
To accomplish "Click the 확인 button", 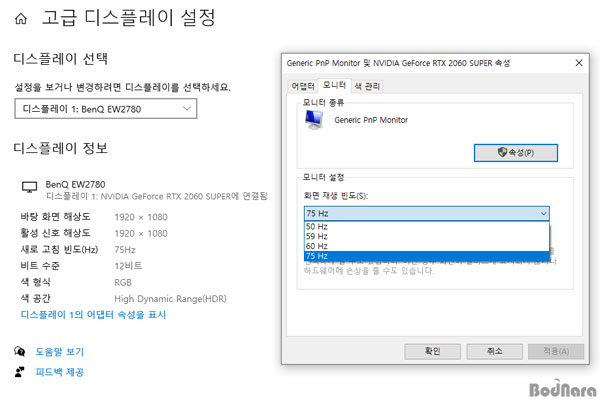I will (x=432, y=351).
